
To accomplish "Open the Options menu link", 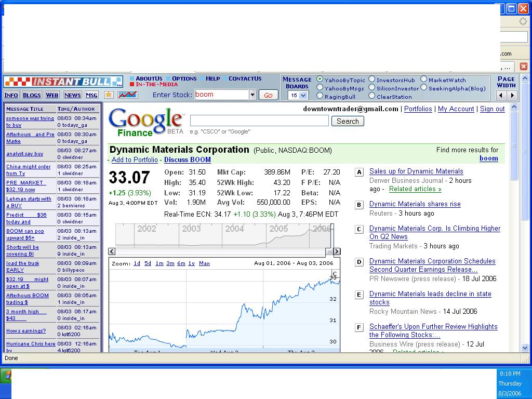I will coord(184,78).
